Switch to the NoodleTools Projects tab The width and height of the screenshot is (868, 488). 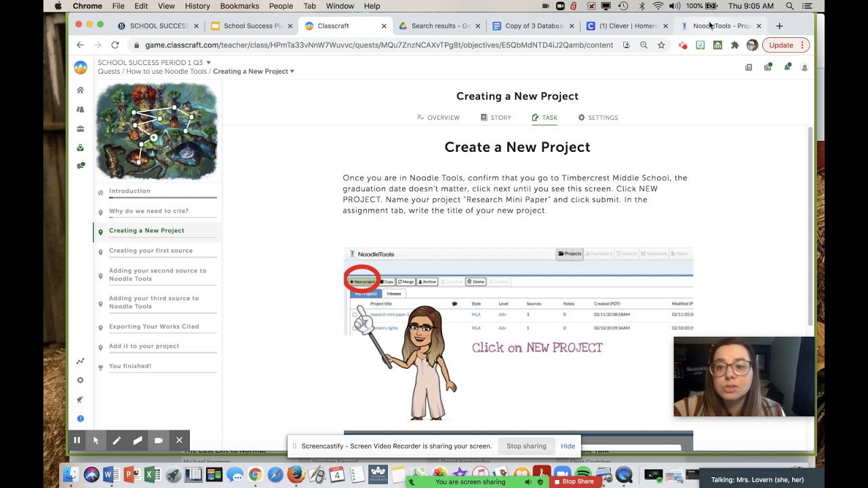tap(721, 26)
